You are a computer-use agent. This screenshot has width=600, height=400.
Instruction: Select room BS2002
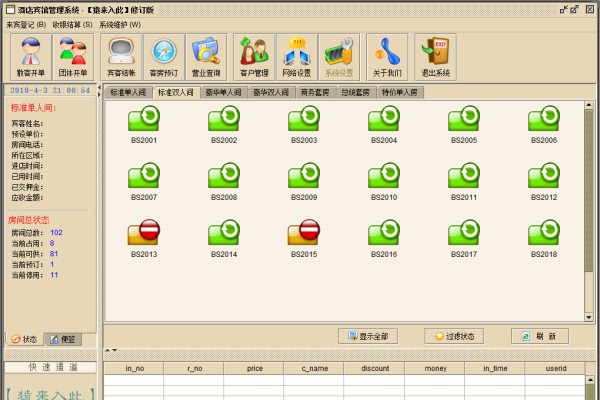point(224,125)
